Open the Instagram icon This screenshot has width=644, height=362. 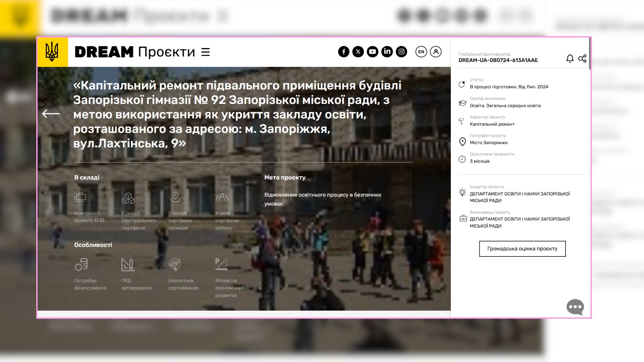(x=401, y=52)
